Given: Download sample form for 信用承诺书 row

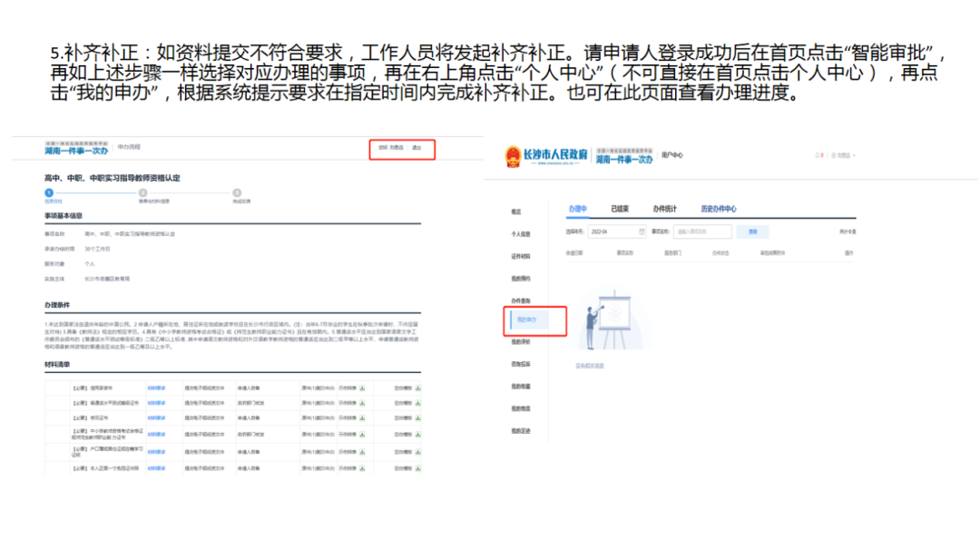Looking at the screenshot, I should tap(363, 388).
